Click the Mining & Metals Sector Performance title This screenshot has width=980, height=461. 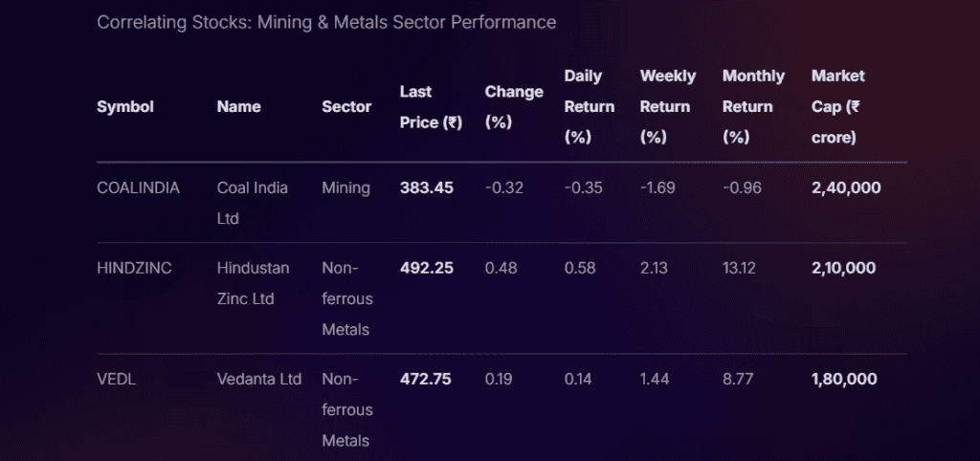tap(326, 21)
